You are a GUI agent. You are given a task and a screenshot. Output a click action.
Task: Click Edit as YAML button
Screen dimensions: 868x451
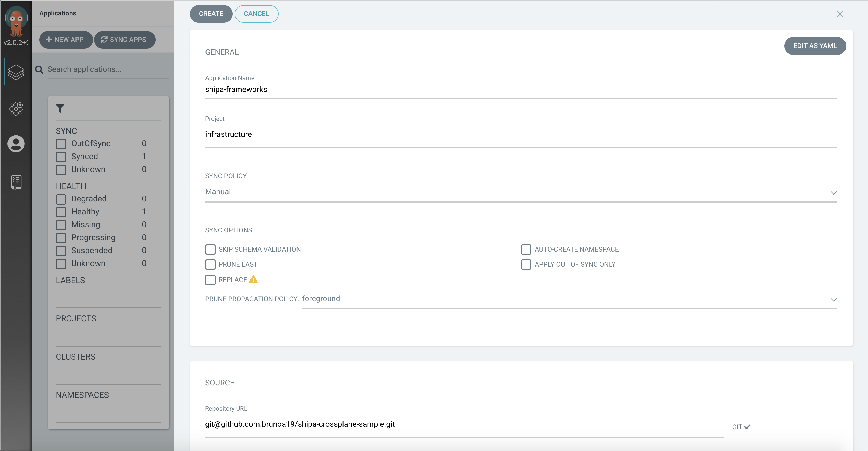[814, 46]
